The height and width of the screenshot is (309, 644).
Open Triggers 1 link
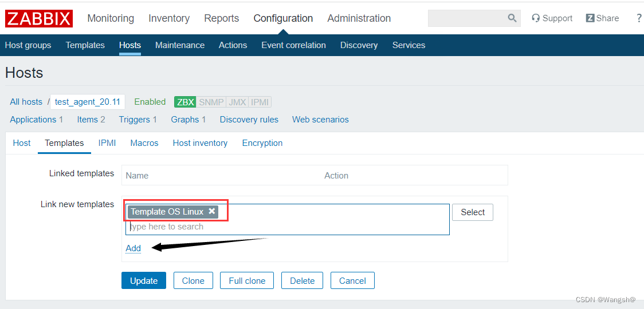point(138,120)
